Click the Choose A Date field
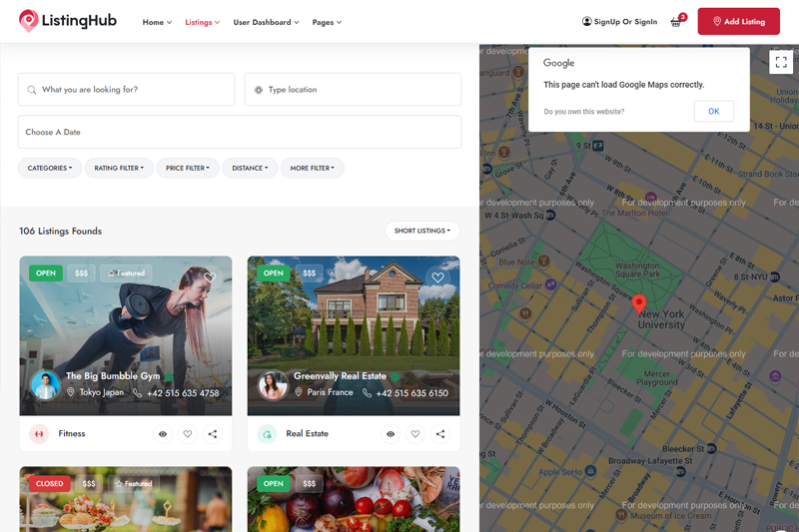The image size is (799, 532). coord(240,132)
